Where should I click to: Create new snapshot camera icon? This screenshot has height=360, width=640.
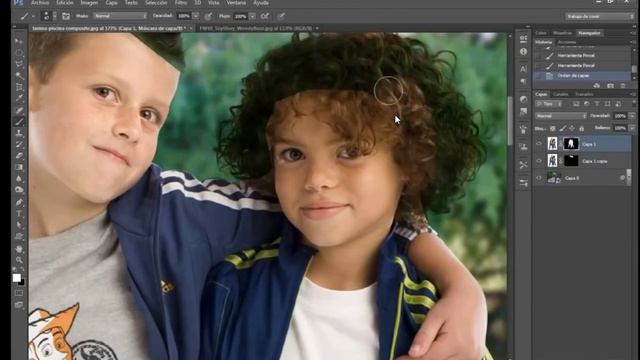[x=610, y=86]
